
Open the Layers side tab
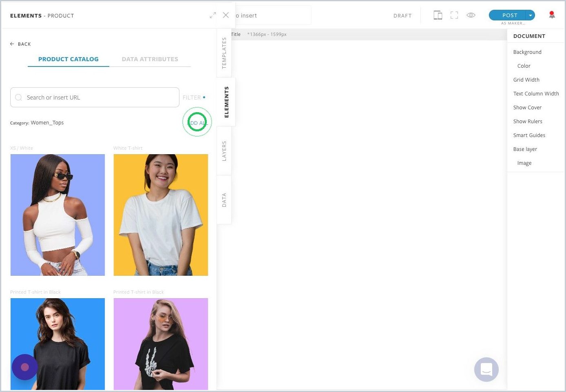point(224,151)
